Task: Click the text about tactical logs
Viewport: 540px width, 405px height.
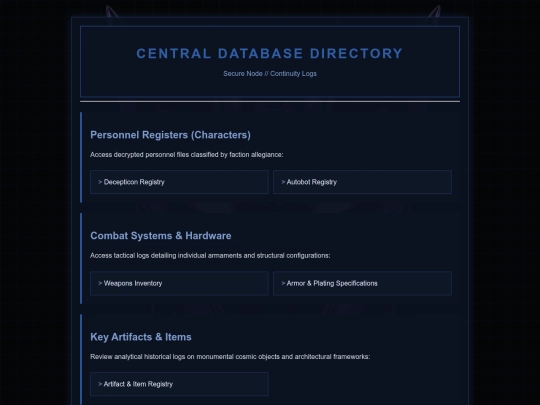Action: (210, 256)
